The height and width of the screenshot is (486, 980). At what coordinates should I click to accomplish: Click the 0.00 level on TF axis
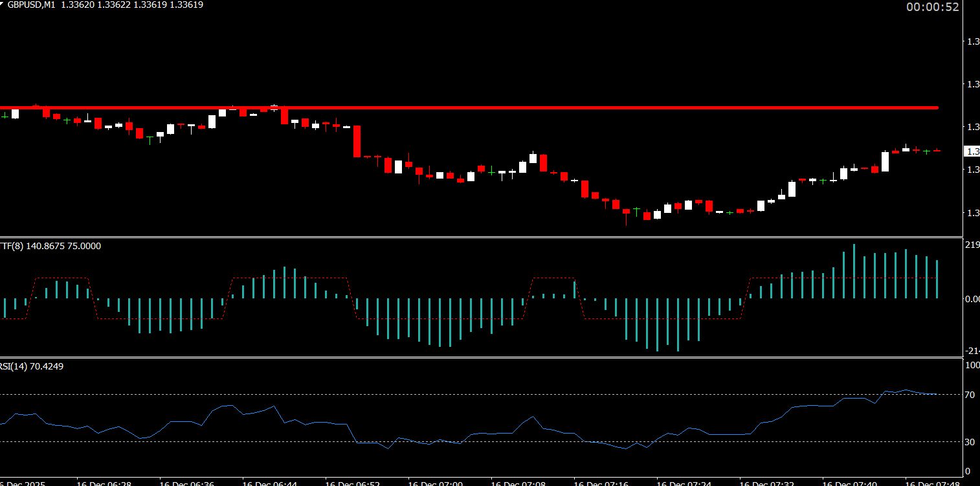click(972, 299)
